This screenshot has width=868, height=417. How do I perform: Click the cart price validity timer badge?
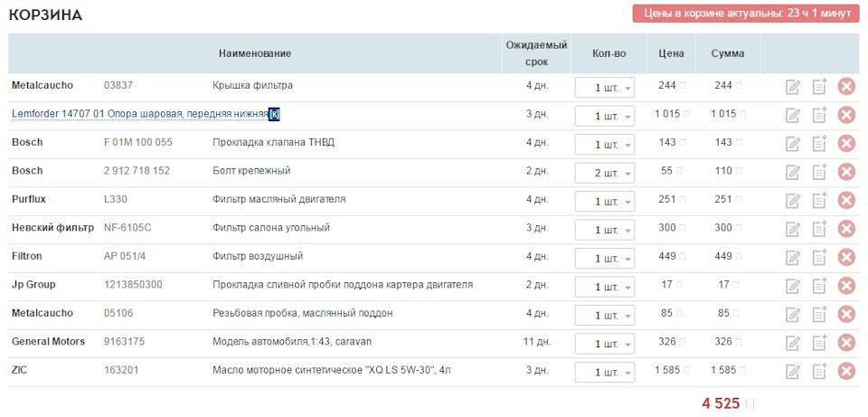[745, 14]
